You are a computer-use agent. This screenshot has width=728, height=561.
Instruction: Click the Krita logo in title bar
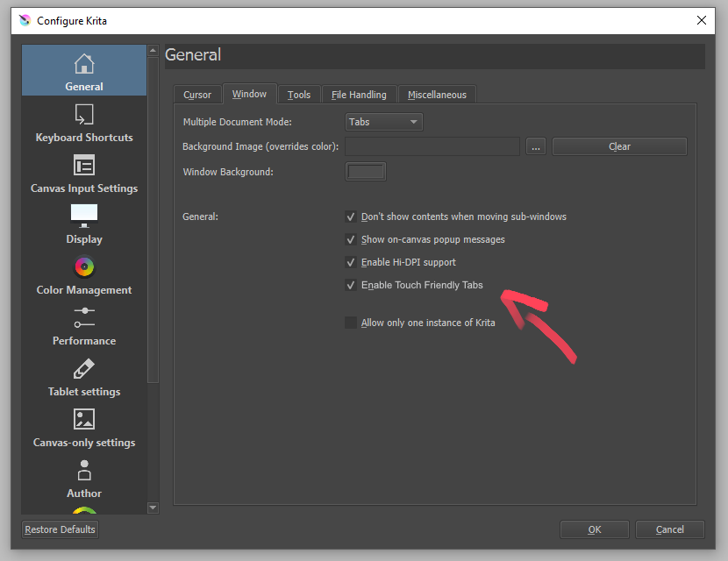pyautogui.click(x=25, y=20)
